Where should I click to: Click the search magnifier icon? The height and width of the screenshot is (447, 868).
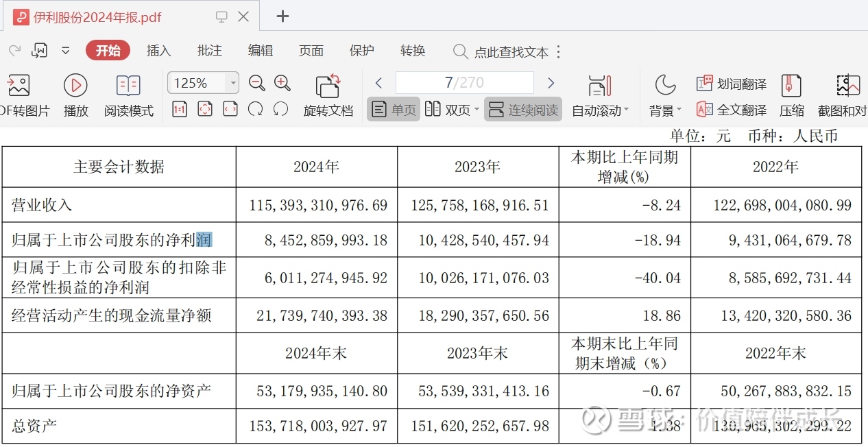click(x=461, y=51)
